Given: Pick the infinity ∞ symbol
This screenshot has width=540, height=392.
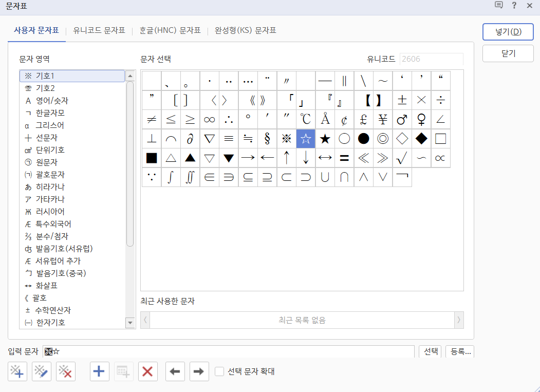Looking at the screenshot, I should coord(209,120).
